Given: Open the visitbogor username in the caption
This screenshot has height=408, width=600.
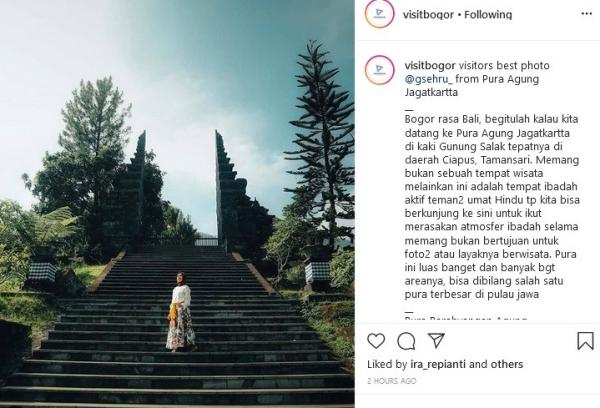Looking at the screenshot, I should point(430,66).
